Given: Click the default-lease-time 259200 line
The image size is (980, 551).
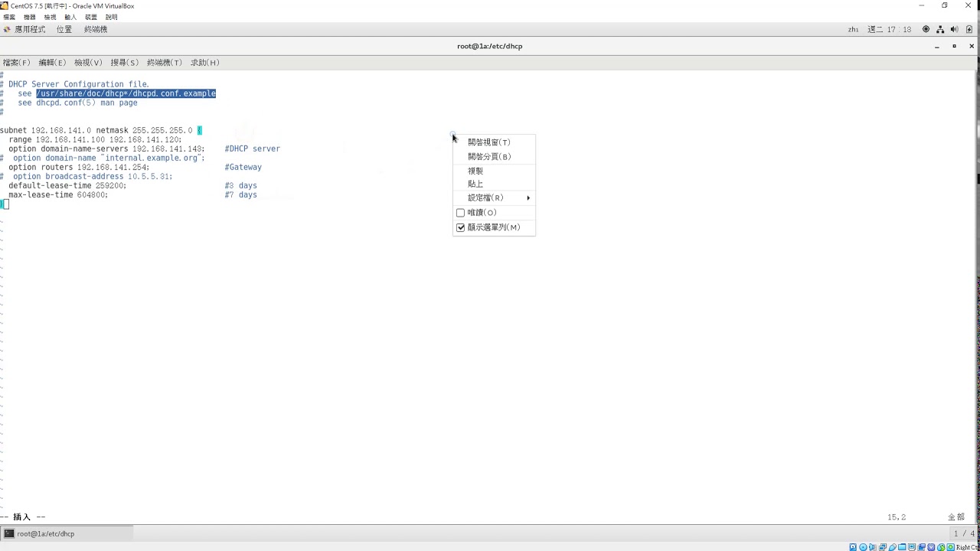Looking at the screenshot, I should (67, 185).
